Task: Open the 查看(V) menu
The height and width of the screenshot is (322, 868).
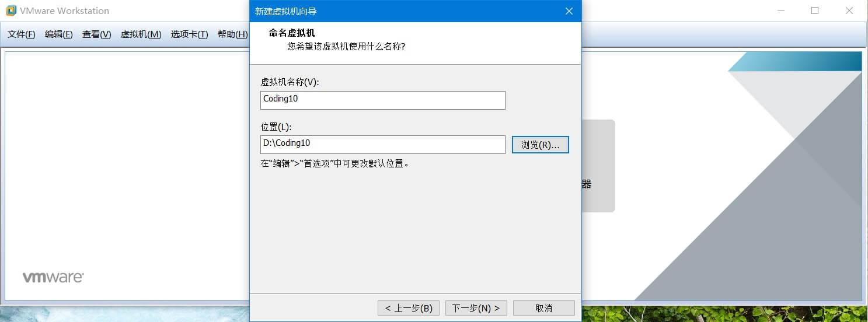Action: [96, 34]
